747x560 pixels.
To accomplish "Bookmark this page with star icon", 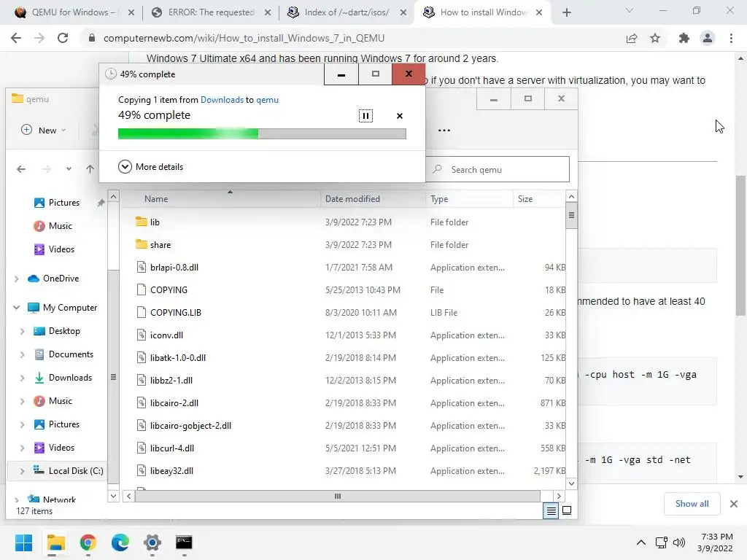I will 655,38.
